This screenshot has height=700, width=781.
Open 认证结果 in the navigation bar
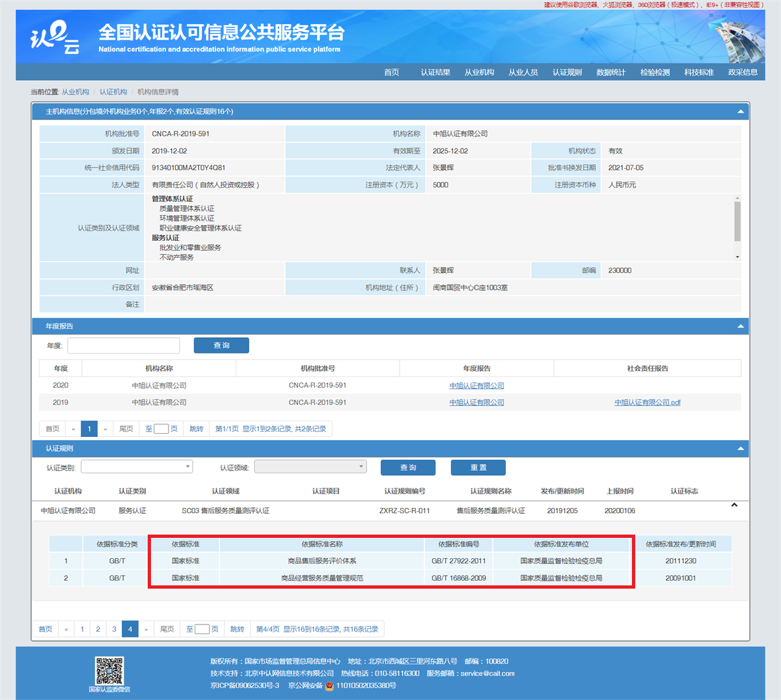click(x=435, y=72)
